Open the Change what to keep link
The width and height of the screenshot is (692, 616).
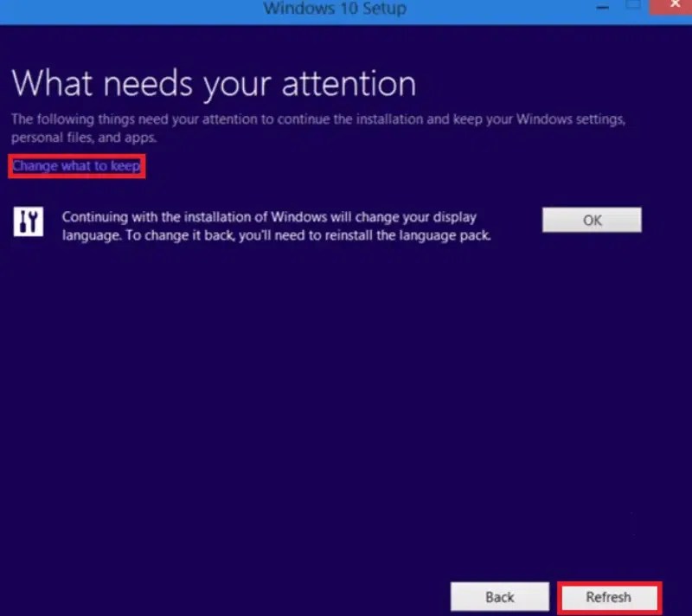coord(76,166)
